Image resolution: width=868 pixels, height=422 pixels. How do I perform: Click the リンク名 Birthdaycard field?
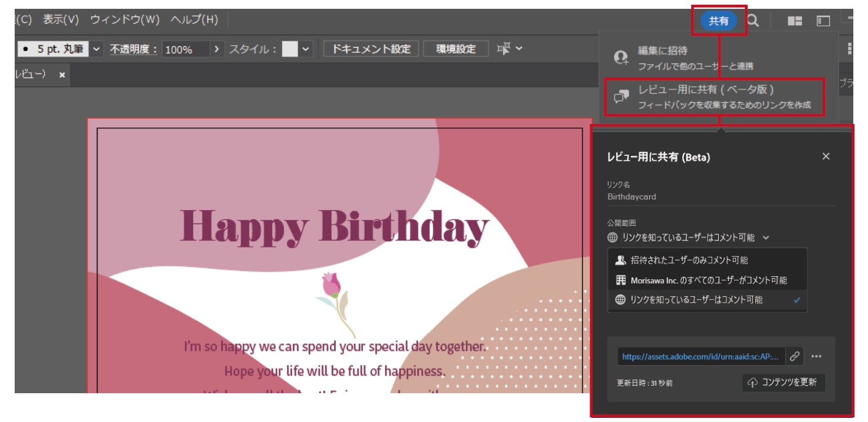(720, 197)
